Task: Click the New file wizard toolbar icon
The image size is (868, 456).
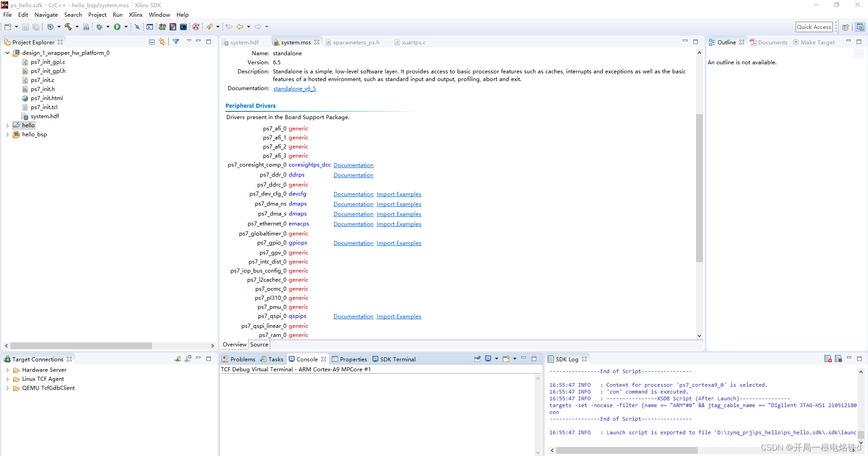Action: tap(8, 27)
